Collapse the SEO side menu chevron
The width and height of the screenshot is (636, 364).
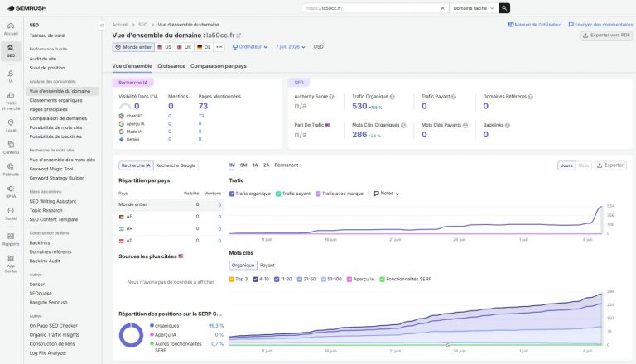(102, 25)
